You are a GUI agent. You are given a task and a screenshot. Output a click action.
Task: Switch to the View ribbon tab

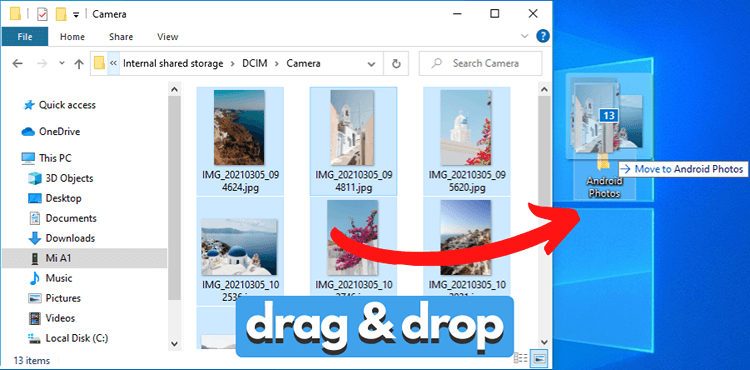(167, 37)
